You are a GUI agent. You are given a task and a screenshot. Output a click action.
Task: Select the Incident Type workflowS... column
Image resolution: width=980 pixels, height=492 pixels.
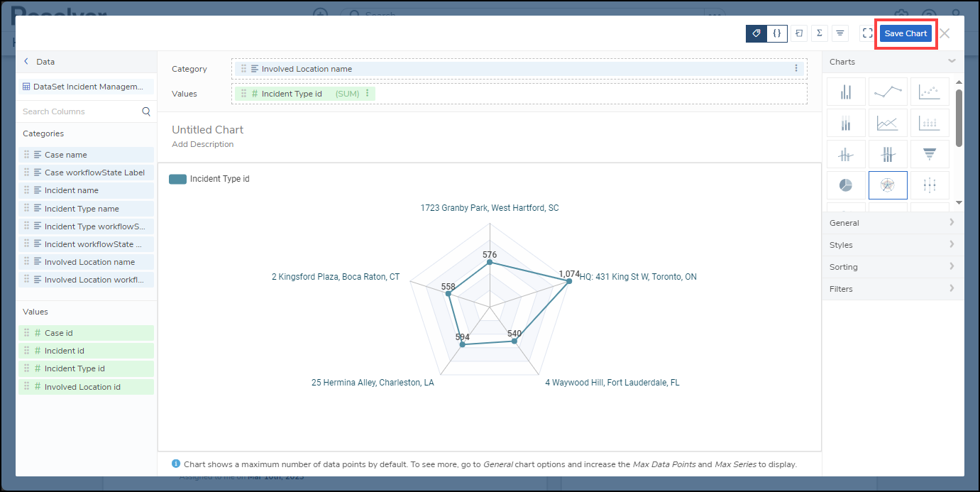(86, 226)
